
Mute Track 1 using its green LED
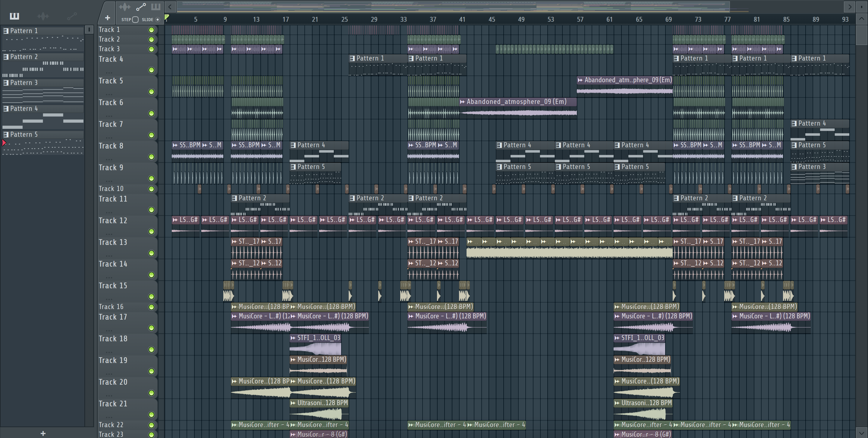pyautogui.click(x=152, y=30)
